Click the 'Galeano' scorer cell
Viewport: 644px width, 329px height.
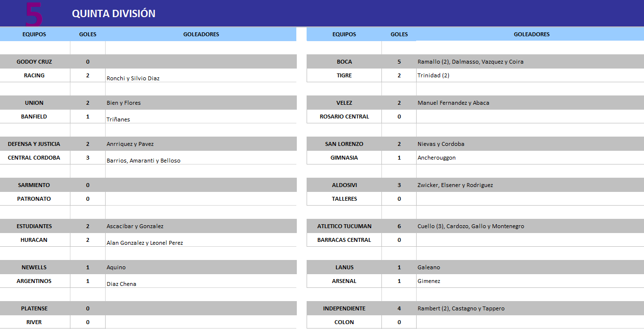530,267
